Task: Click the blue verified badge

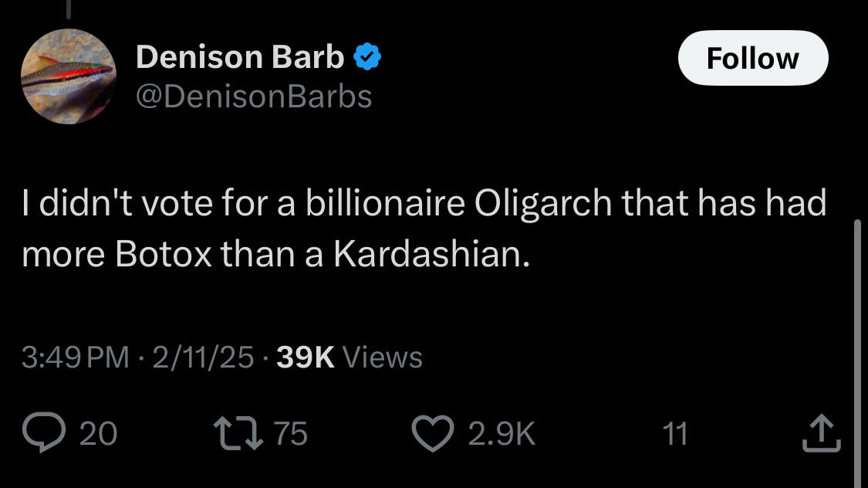Action: (x=366, y=56)
